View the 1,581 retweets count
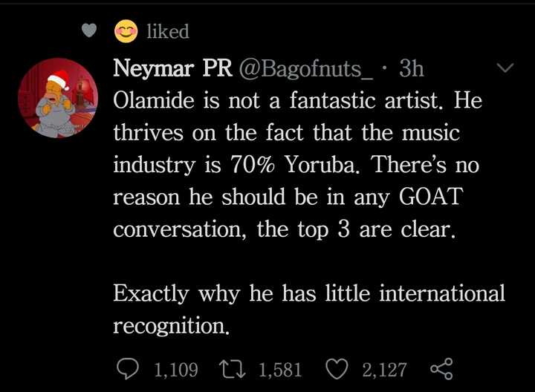Viewport: 535px width, 392px height. 281,370
